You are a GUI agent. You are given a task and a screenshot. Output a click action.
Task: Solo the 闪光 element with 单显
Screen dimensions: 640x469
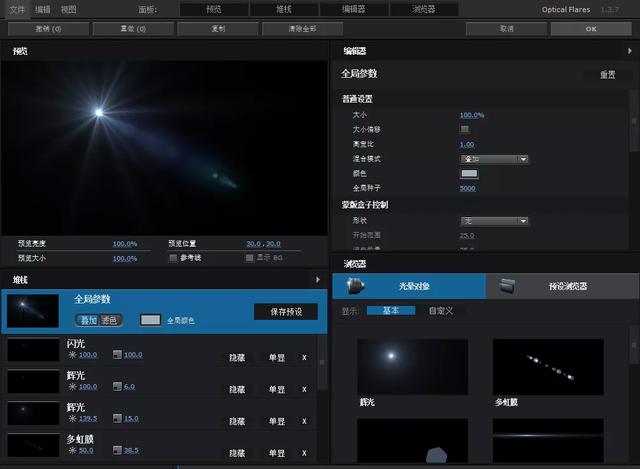277,358
